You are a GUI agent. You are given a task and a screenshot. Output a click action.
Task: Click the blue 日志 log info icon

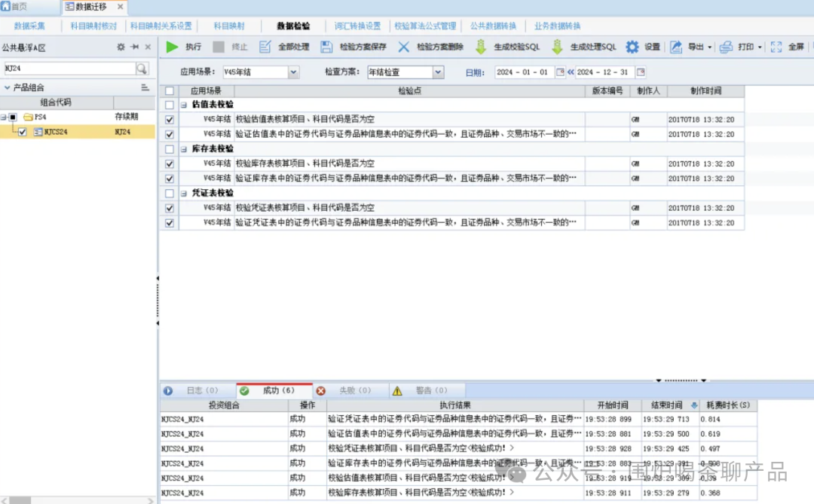click(167, 391)
